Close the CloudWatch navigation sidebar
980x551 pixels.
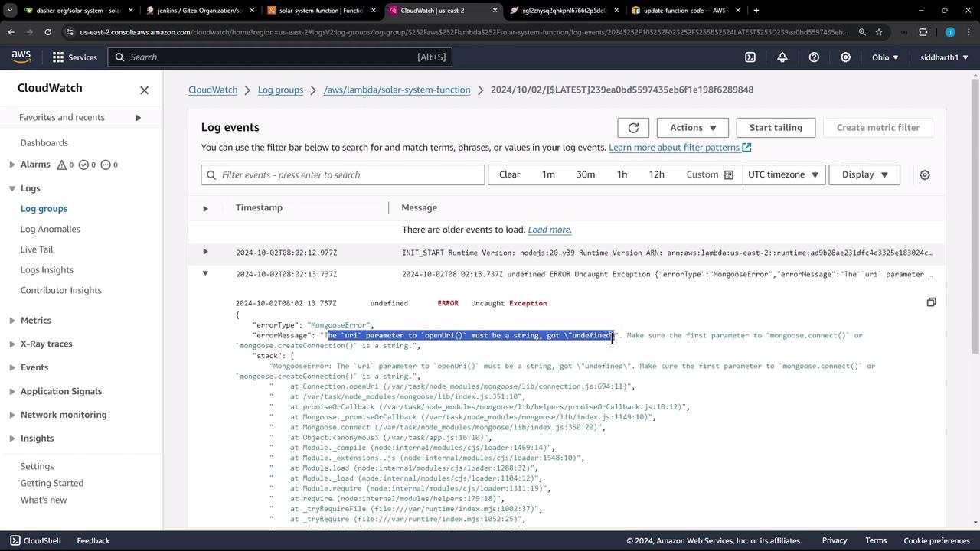tap(144, 90)
